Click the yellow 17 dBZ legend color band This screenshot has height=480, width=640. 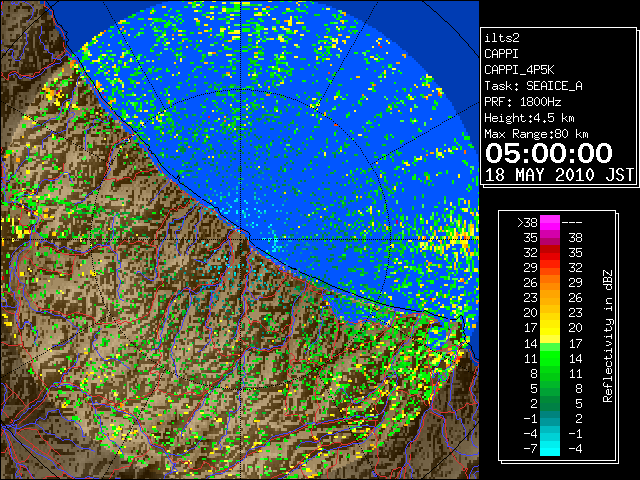click(x=550, y=328)
